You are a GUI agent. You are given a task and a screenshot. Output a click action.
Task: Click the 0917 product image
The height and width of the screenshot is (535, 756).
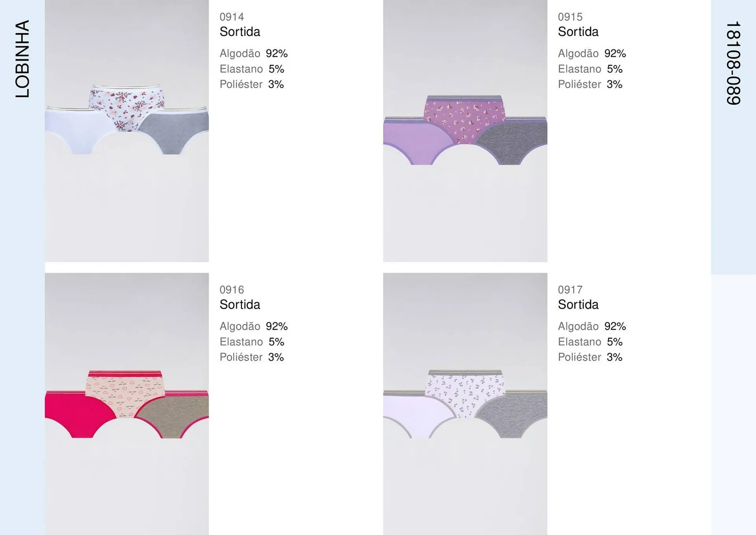tap(465, 404)
